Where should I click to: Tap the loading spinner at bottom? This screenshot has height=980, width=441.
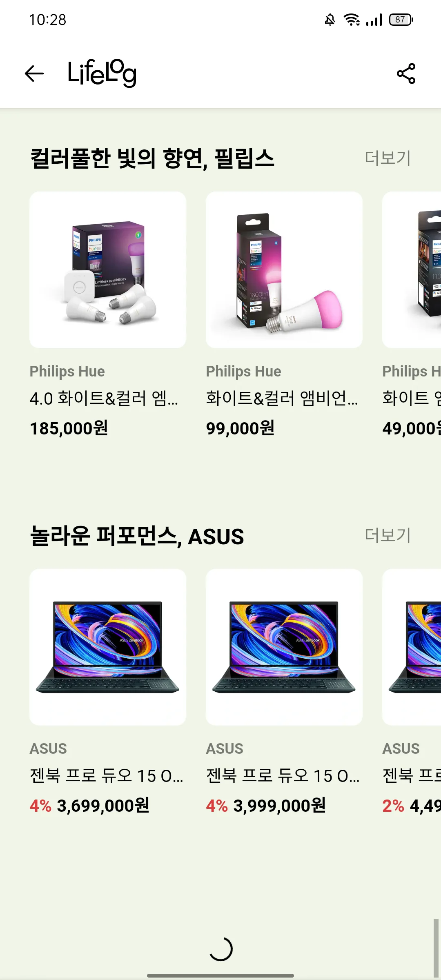click(220, 949)
